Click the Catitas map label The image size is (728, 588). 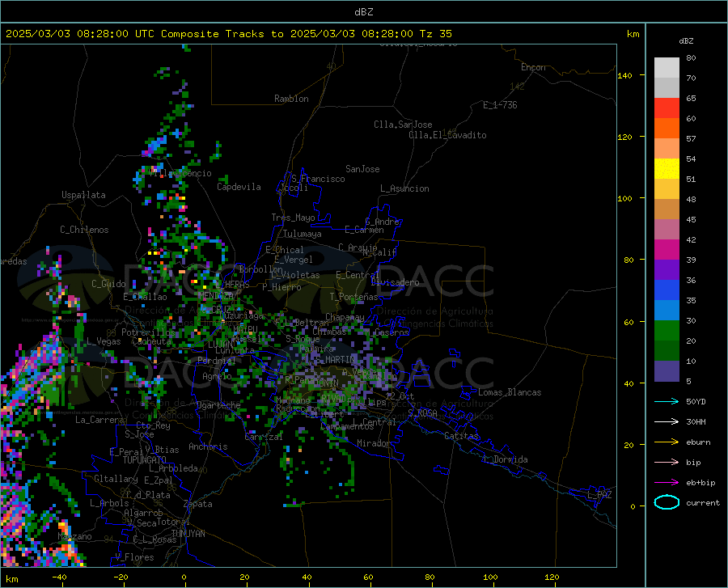click(x=462, y=436)
